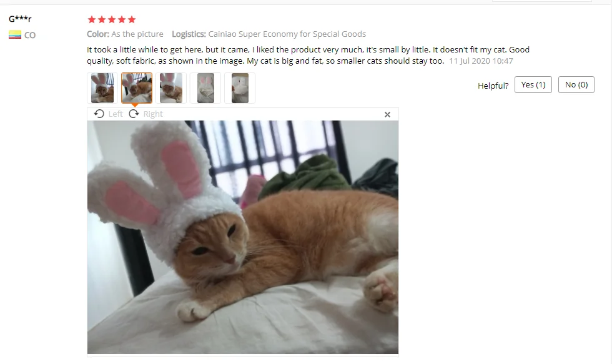The height and width of the screenshot is (364, 612).
Task: Open the third cat photo thumbnail
Action: tap(171, 88)
